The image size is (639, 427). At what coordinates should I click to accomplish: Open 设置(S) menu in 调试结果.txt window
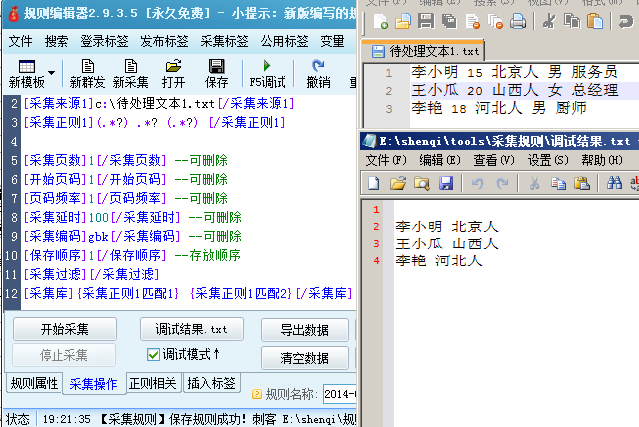point(548,160)
